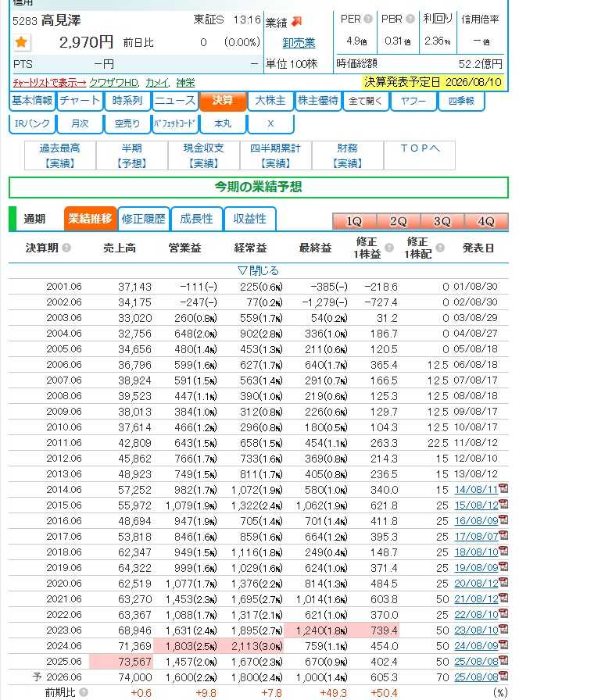Viewport: 612px width, 700px height.
Task: Select the 業績推移 tab
Action: 90,219
